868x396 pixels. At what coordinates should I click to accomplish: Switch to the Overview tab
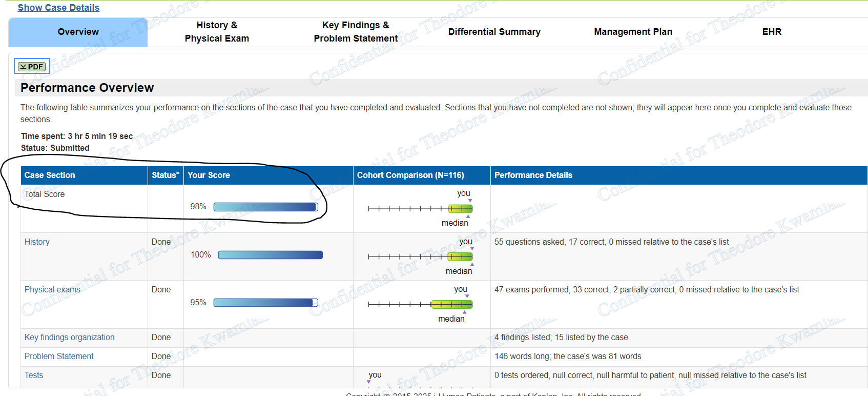(x=78, y=32)
